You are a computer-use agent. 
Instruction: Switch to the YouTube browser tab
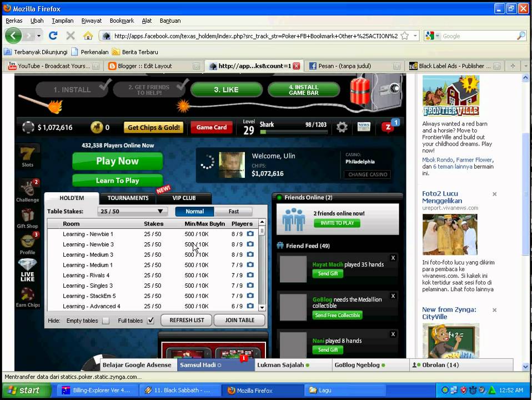pos(53,66)
